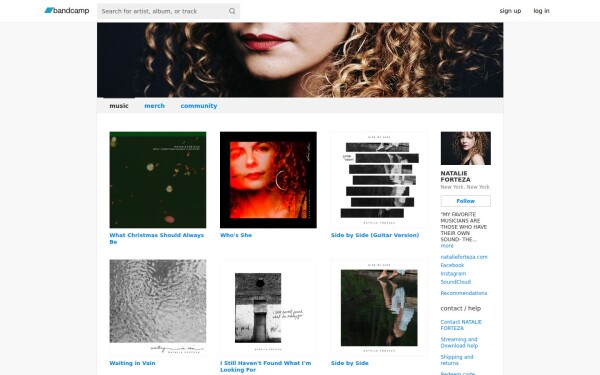Open Contact NATALIE FORTEZA link
The width and height of the screenshot is (600, 375).
click(461, 325)
